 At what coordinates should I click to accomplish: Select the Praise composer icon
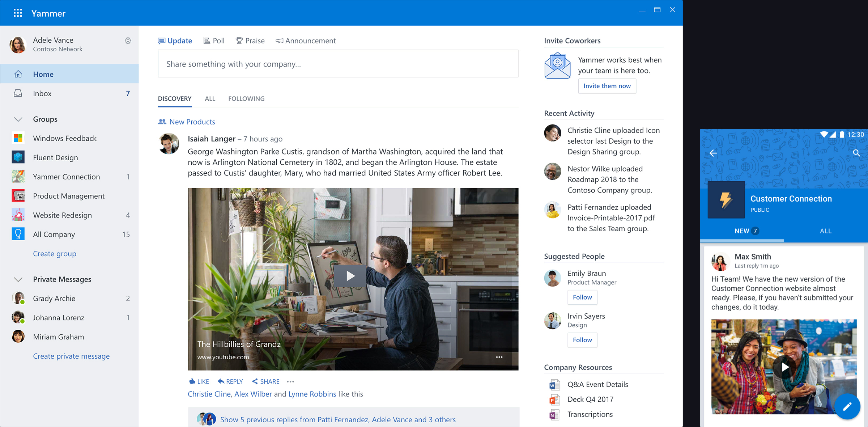(x=239, y=41)
